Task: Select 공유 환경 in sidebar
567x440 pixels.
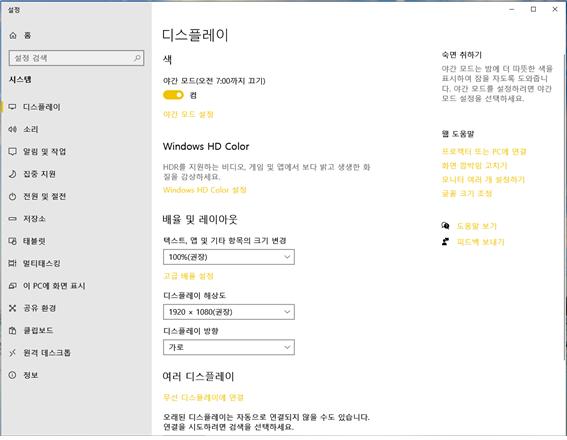Action: [76, 308]
